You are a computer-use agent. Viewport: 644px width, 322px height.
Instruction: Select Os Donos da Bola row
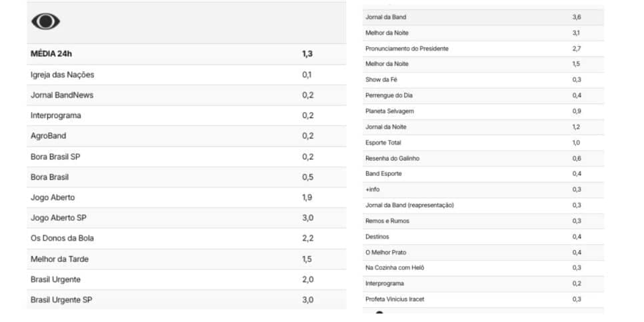click(x=187, y=238)
